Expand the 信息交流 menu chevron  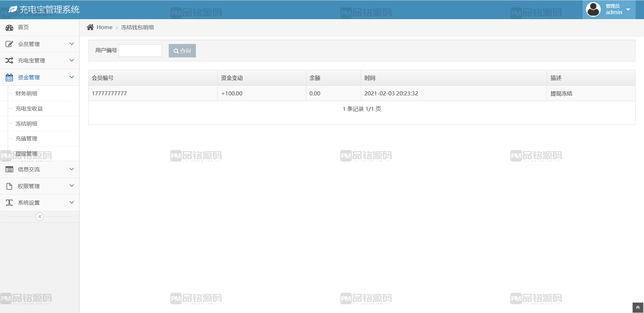pyautogui.click(x=71, y=169)
